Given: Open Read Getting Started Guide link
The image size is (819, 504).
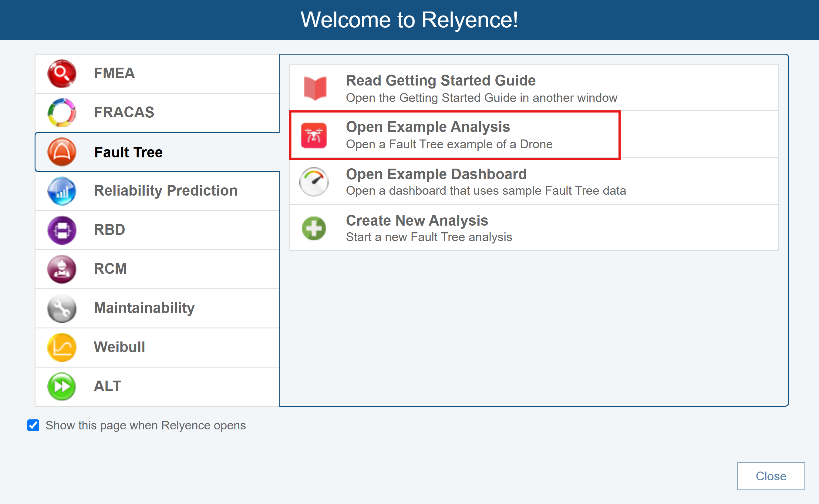Looking at the screenshot, I should click(x=440, y=81).
